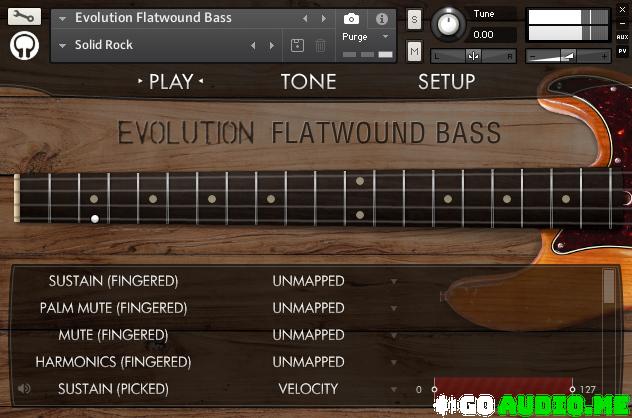Delete the snapshot with the trash icon
Viewport: 632px width, 418px height.
click(x=320, y=45)
